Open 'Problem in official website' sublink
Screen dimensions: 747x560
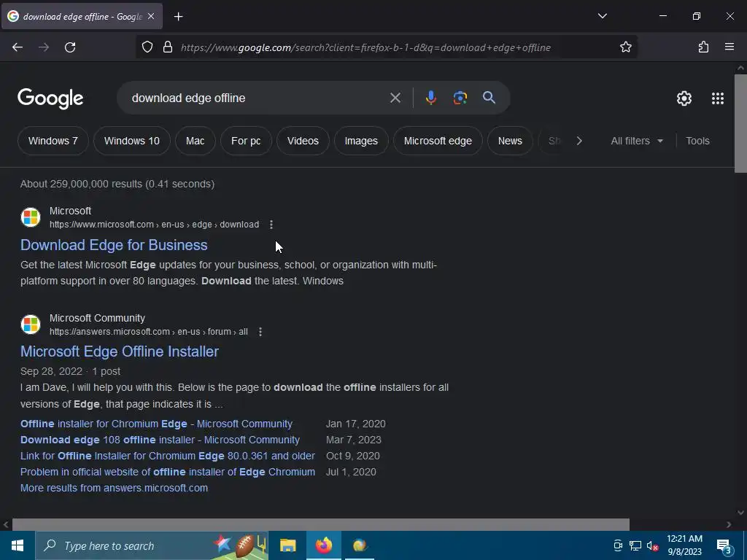(168, 472)
